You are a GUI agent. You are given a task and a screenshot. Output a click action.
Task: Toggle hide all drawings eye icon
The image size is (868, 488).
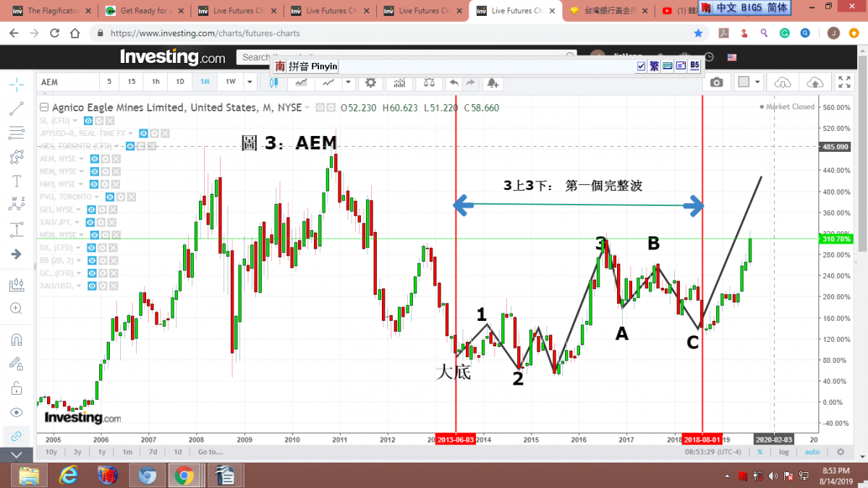pyautogui.click(x=16, y=412)
